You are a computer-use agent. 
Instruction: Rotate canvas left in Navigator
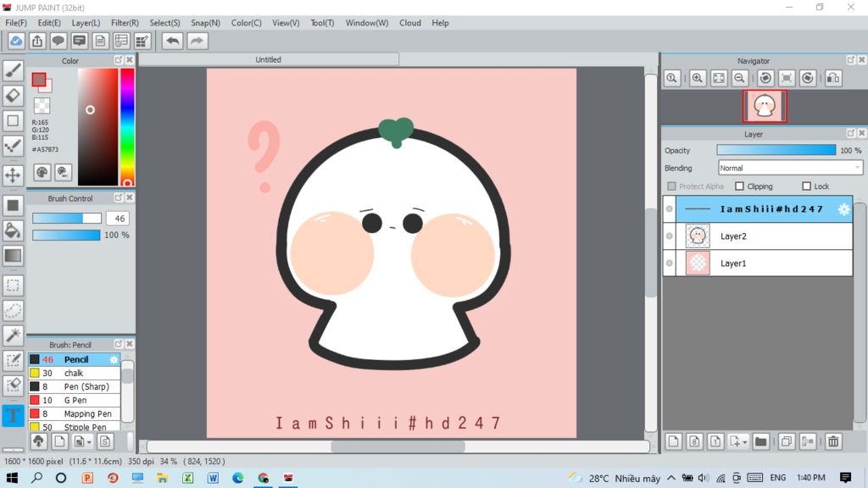[x=765, y=78]
